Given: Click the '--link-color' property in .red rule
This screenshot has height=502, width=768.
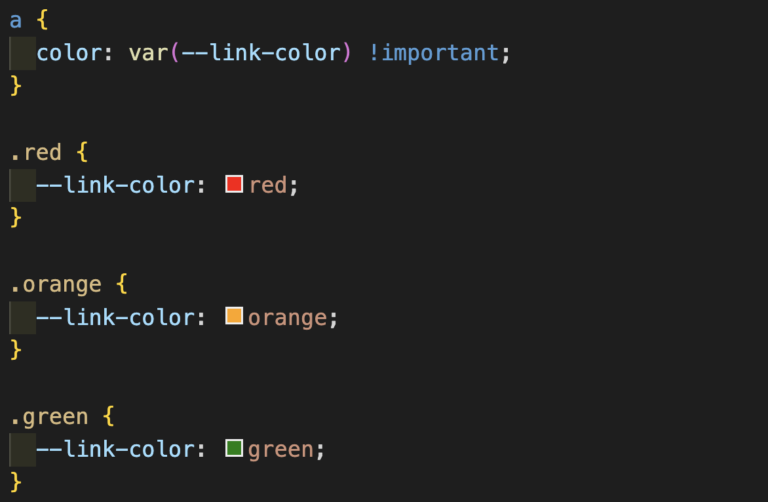Looking at the screenshot, I should [x=116, y=185].
